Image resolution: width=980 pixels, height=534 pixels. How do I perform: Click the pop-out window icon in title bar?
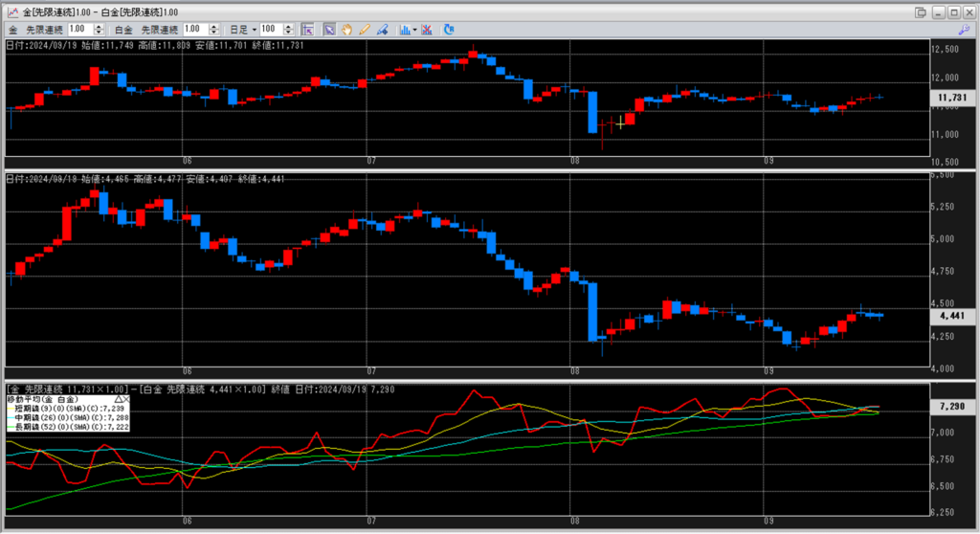921,11
